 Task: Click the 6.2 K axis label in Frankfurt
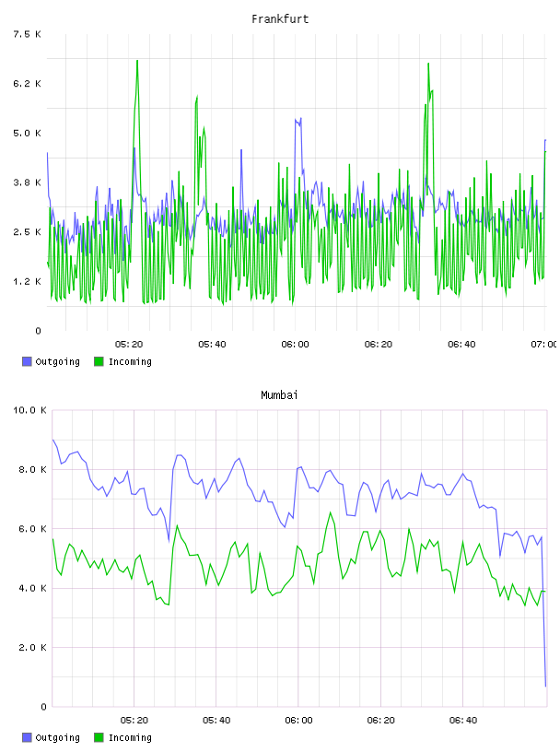pos(28,84)
